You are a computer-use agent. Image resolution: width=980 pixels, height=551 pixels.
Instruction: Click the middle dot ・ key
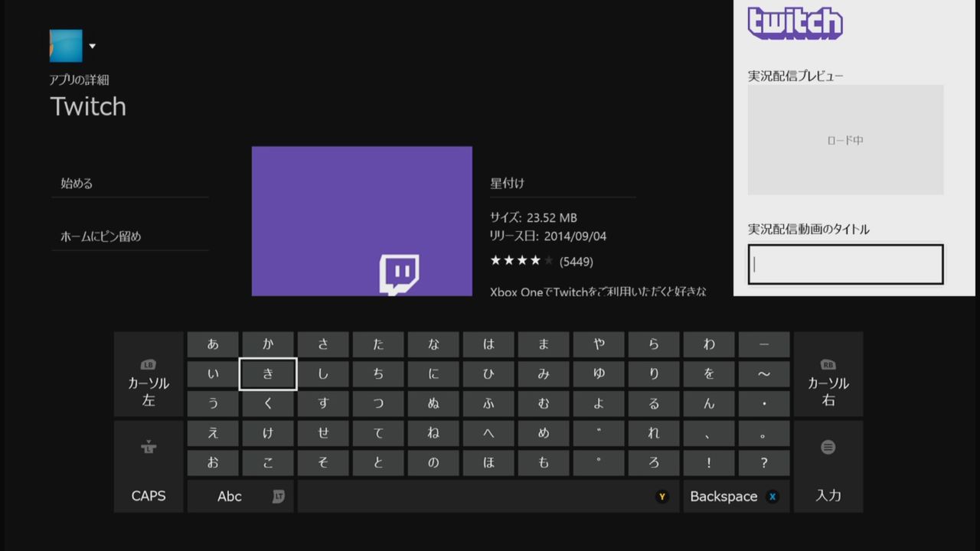point(764,403)
